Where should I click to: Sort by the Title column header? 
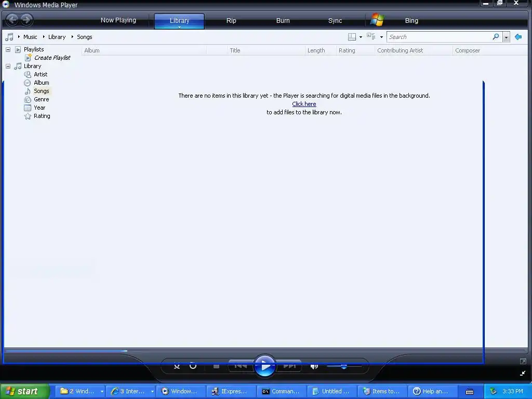coord(266,50)
